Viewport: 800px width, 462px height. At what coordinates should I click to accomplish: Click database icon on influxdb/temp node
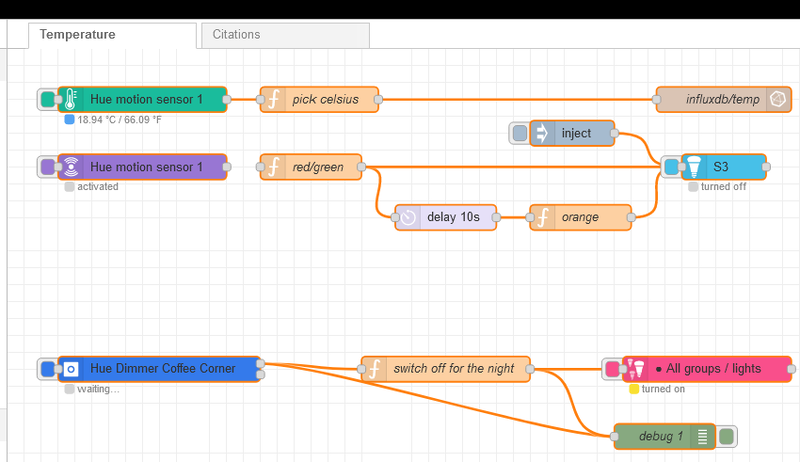pyautogui.click(x=778, y=99)
